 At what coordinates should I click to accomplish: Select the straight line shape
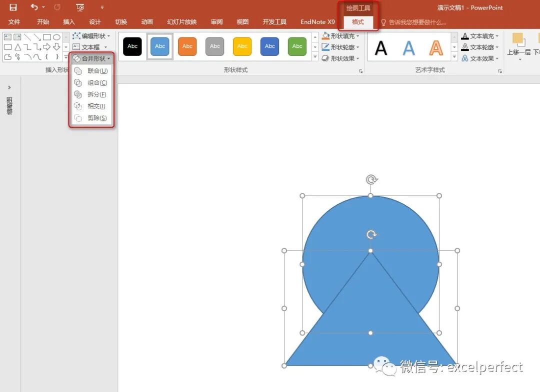(x=27, y=37)
